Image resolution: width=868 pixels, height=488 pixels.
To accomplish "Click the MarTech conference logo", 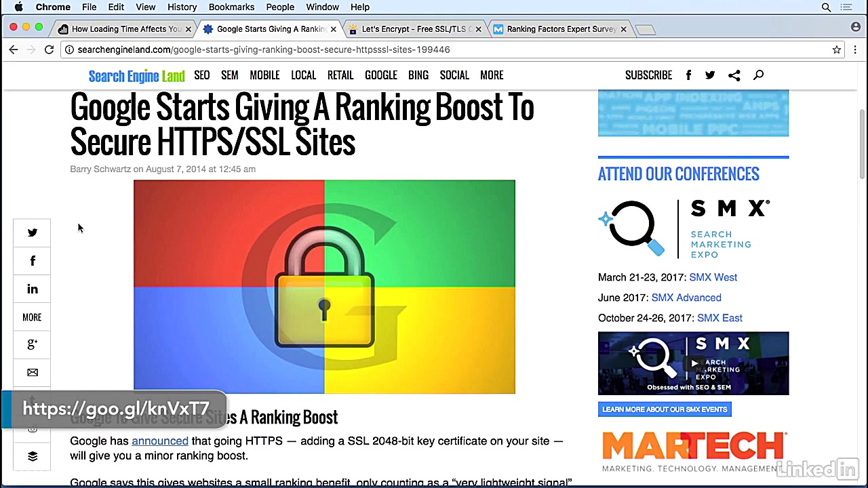I will pyautogui.click(x=693, y=451).
